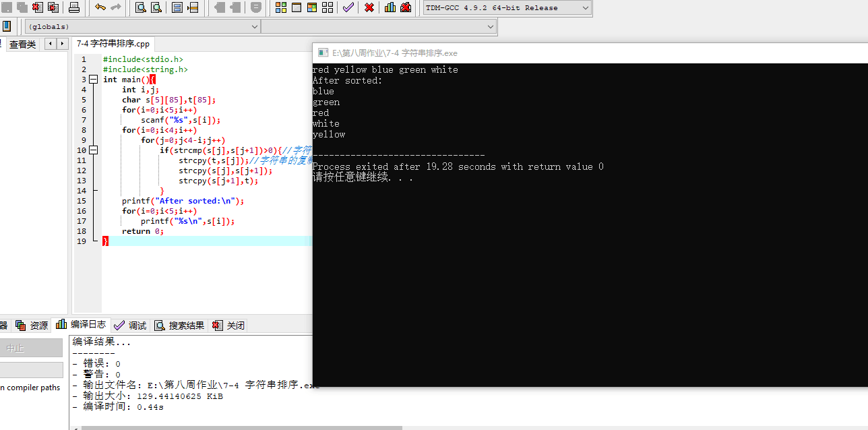Image resolution: width=868 pixels, height=430 pixels.
Task: Click the grayed bookmark shield icon
Action: click(256, 7)
